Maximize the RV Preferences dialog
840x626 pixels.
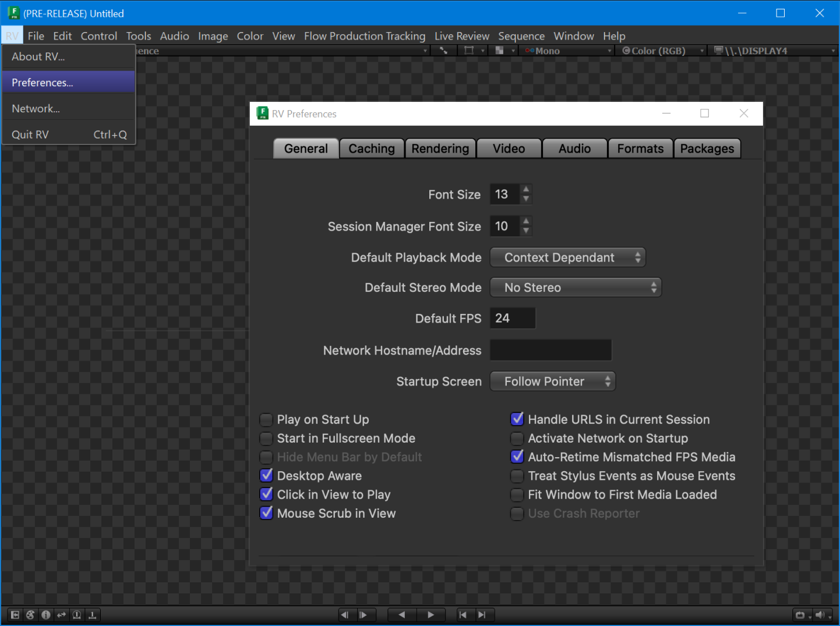(x=705, y=114)
